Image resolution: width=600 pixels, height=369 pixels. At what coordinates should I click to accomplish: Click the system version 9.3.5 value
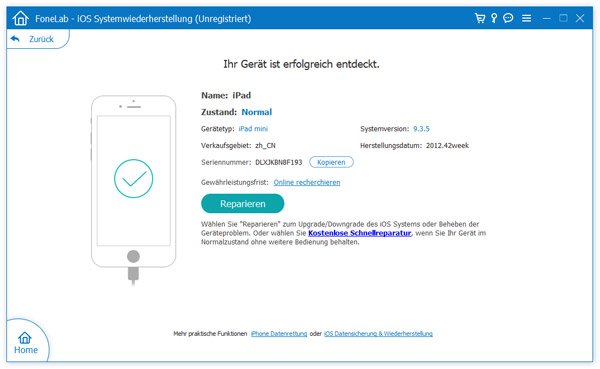(x=421, y=129)
